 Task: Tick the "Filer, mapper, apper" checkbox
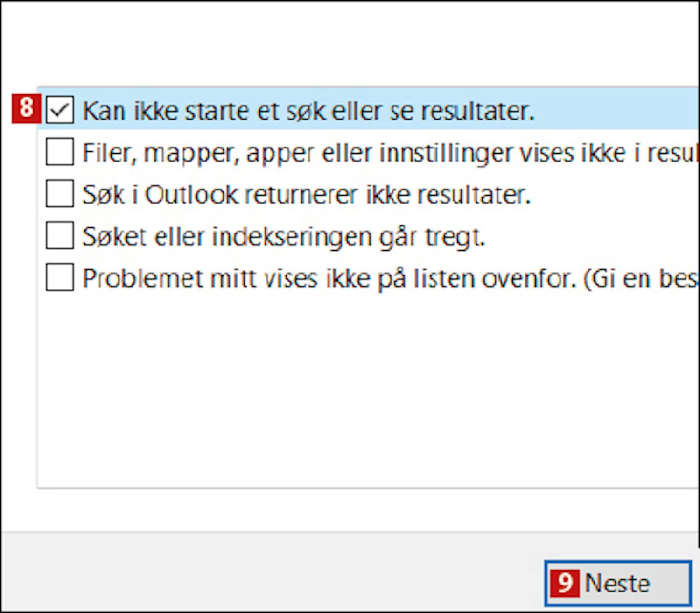tap(60, 152)
